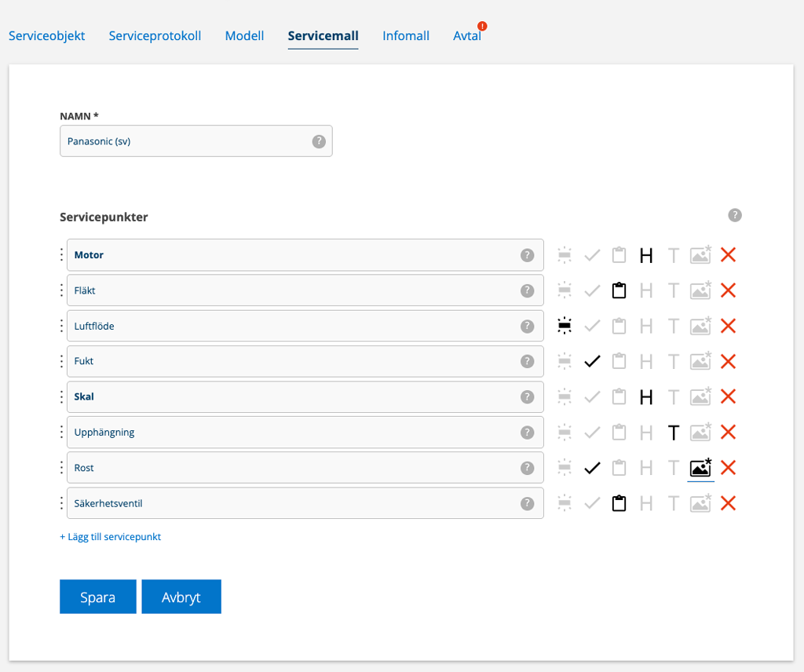Show help icon in Fläkt row
804x672 pixels.
pyautogui.click(x=527, y=290)
